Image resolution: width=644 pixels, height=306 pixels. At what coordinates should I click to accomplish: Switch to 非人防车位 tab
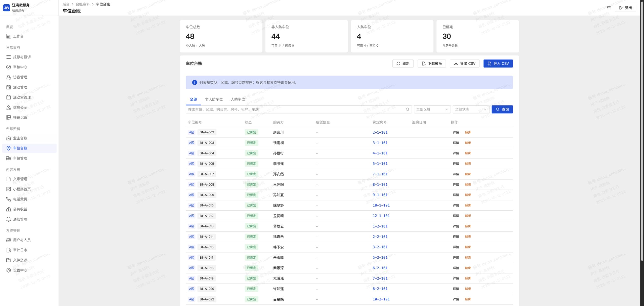(x=214, y=99)
